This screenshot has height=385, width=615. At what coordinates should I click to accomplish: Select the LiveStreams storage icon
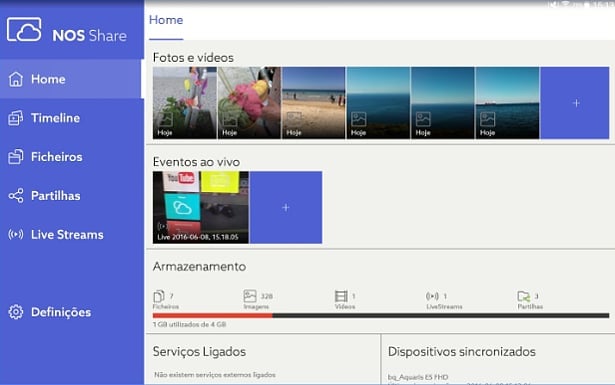point(432,296)
